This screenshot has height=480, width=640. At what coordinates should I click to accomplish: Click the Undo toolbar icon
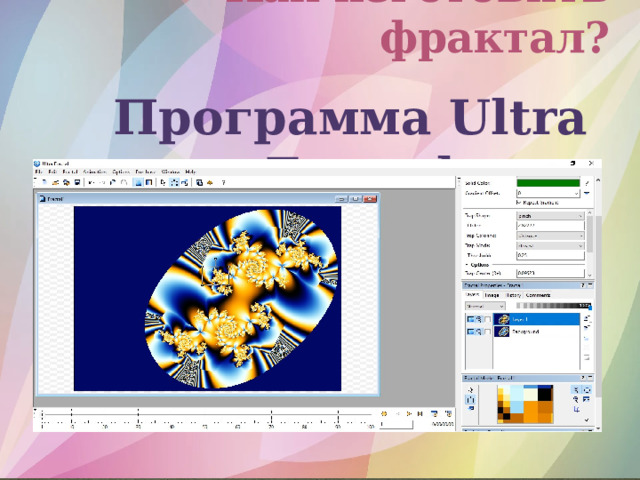(91, 182)
